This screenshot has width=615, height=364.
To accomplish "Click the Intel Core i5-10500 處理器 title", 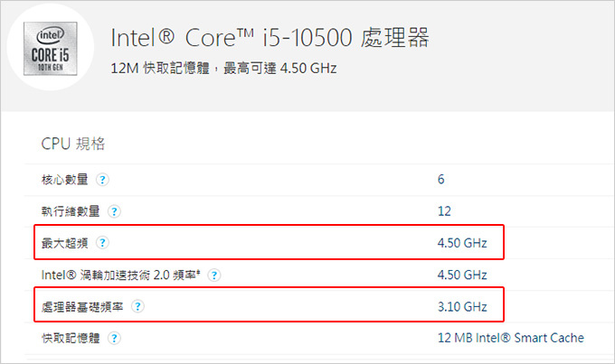I will pos(270,38).
